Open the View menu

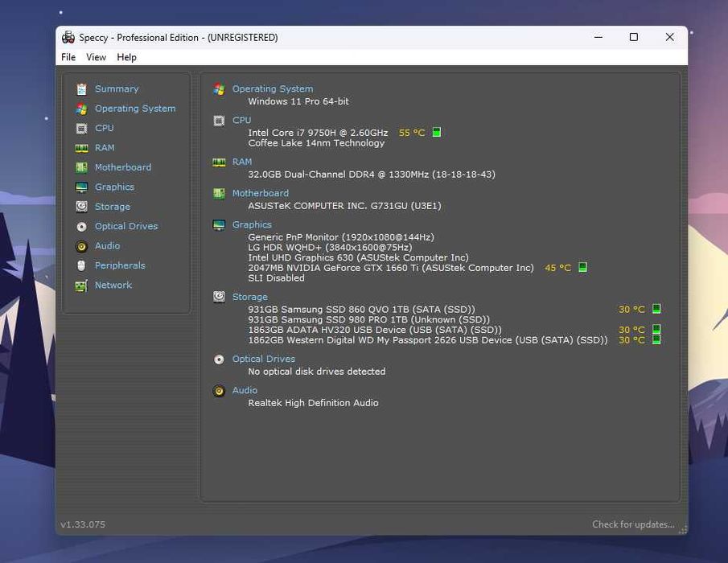click(x=96, y=57)
